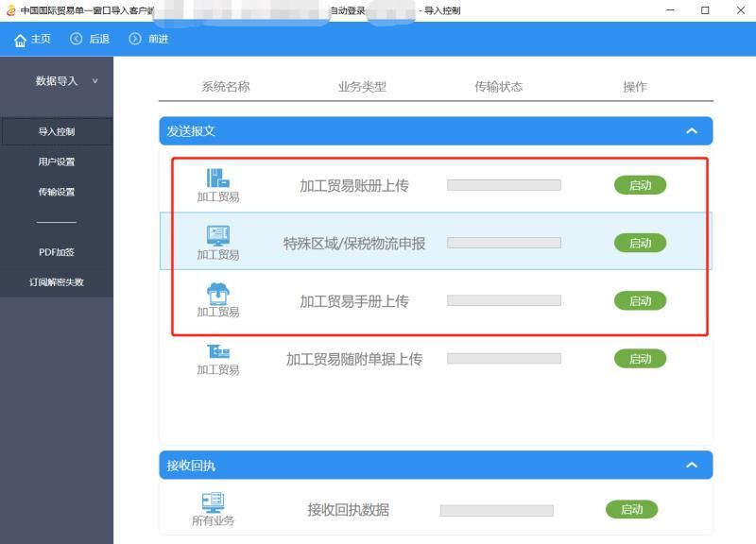Click the 前进 forward arrow icon

tap(135, 39)
